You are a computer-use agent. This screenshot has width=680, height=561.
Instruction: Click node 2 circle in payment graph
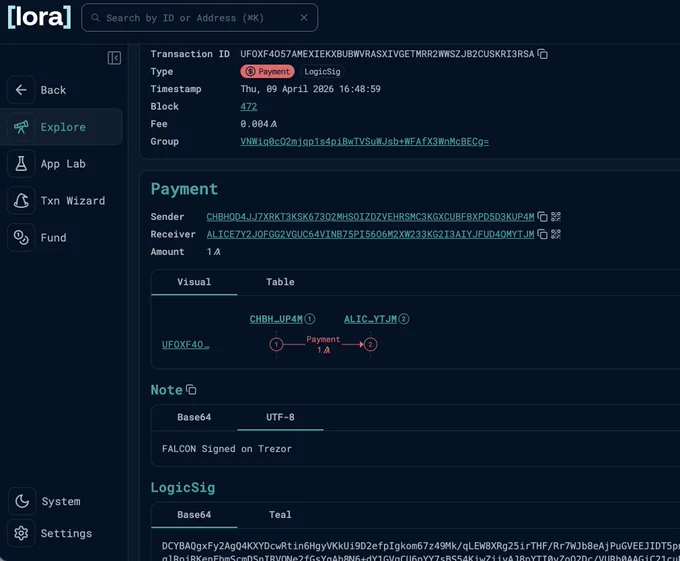point(370,345)
